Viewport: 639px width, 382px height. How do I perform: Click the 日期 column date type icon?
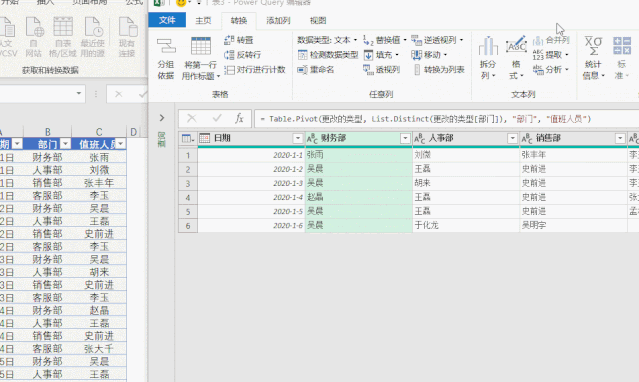coord(205,138)
